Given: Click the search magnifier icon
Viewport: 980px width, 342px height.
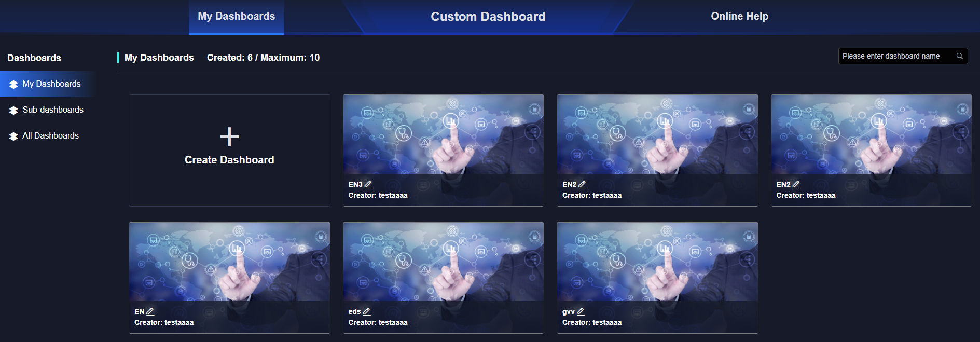Looking at the screenshot, I should point(960,56).
